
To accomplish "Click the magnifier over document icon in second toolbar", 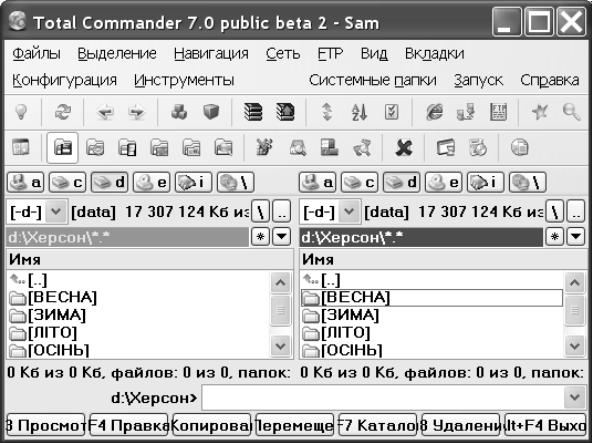I will click(x=298, y=148).
